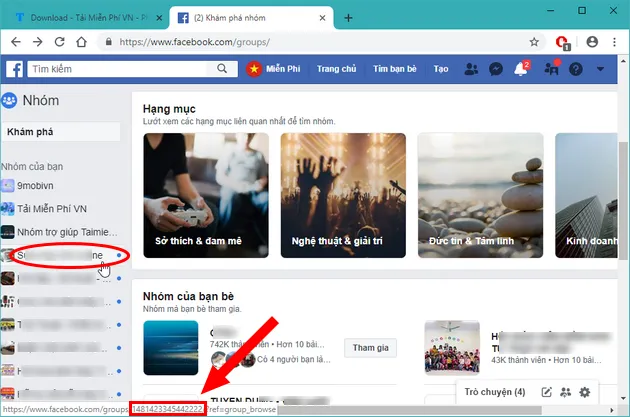Open a new browser tab
The height and width of the screenshot is (417, 630).
coord(348,18)
